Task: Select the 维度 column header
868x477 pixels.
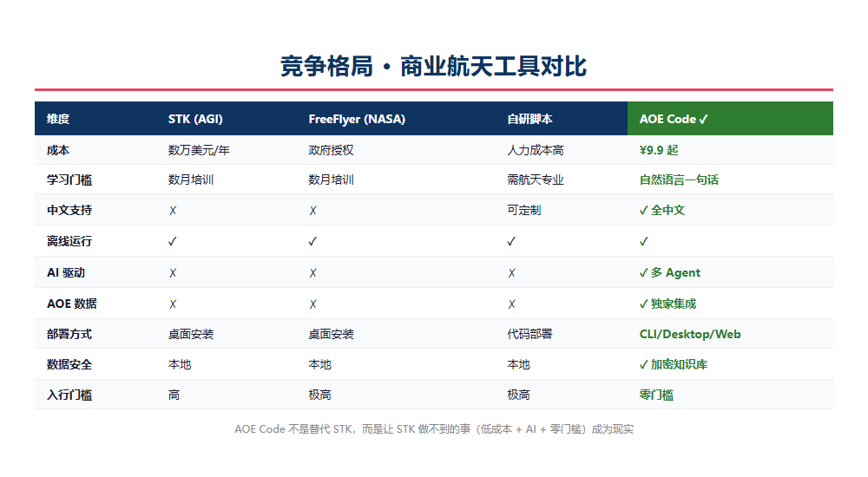Action: 58,119
